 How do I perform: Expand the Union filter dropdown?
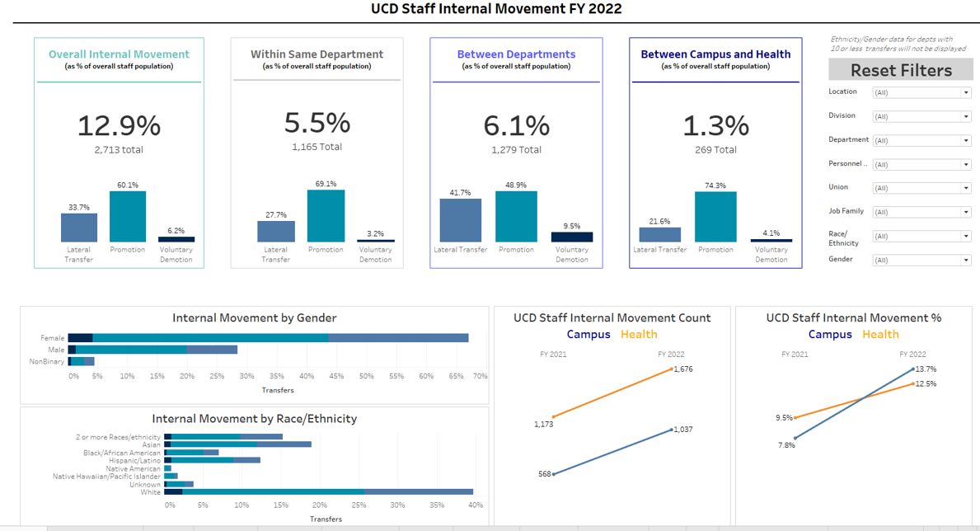pos(921,188)
